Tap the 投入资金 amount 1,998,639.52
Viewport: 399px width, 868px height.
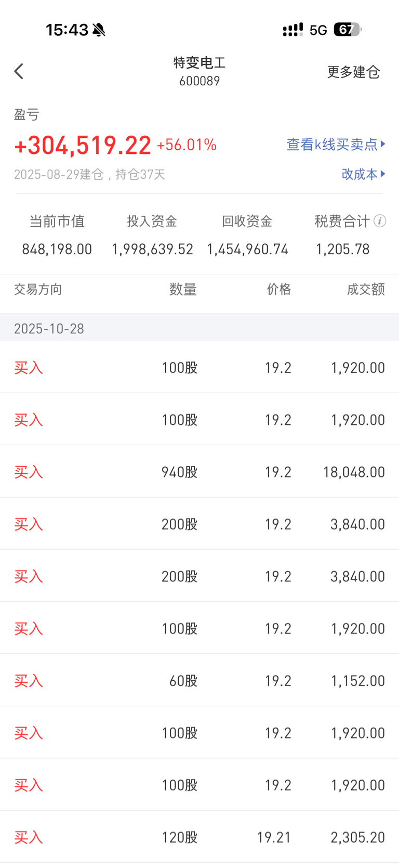pos(152,249)
